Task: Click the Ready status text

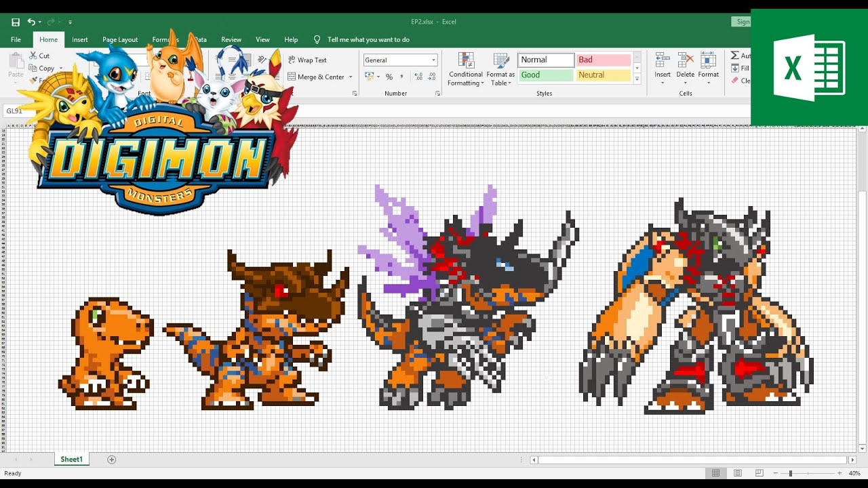Action: pos(13,473)
